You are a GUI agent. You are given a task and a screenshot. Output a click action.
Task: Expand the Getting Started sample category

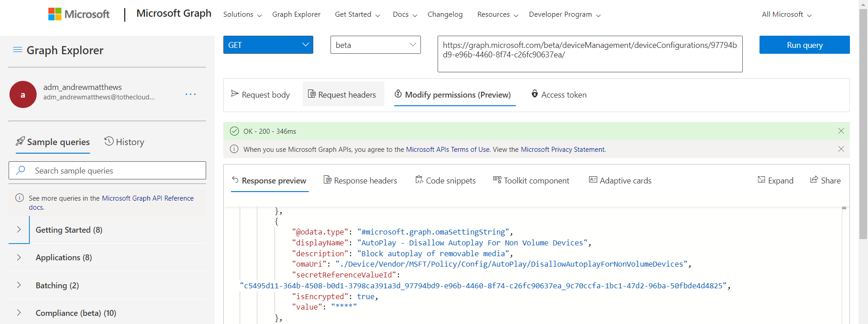19,230
